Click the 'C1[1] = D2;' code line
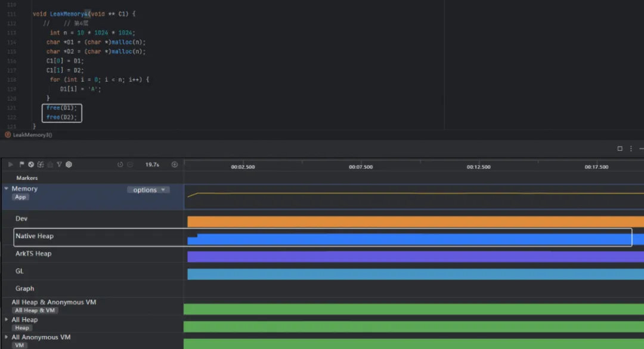Viewport: 644px width, 349px height. pos(65,70)
